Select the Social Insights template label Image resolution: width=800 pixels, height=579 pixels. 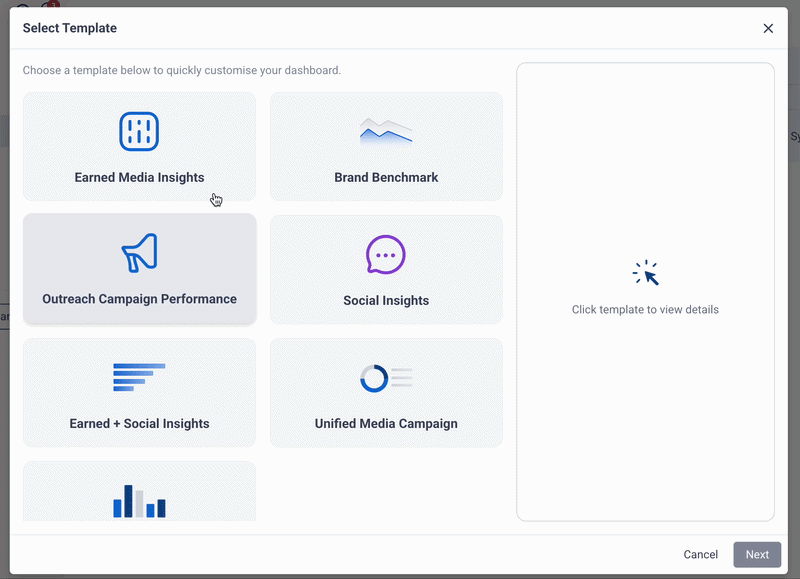tap(386, 301)
